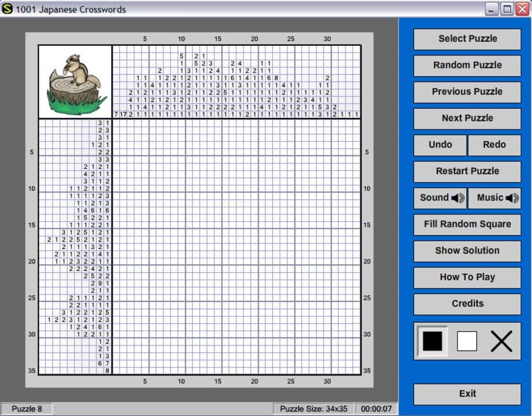This screenshot has height=416, width=532.
Task: Click the app logo icon in title bar
Action: click(x=7, y=9)
